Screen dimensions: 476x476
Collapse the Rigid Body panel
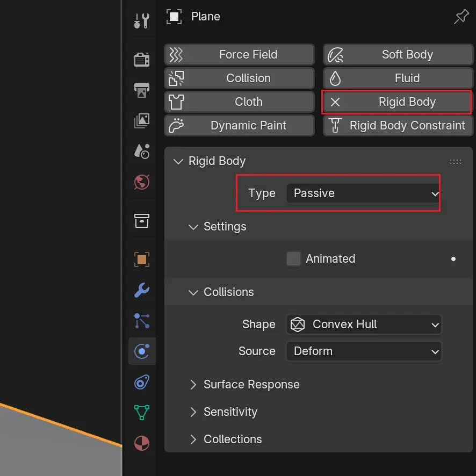point(178,161)
